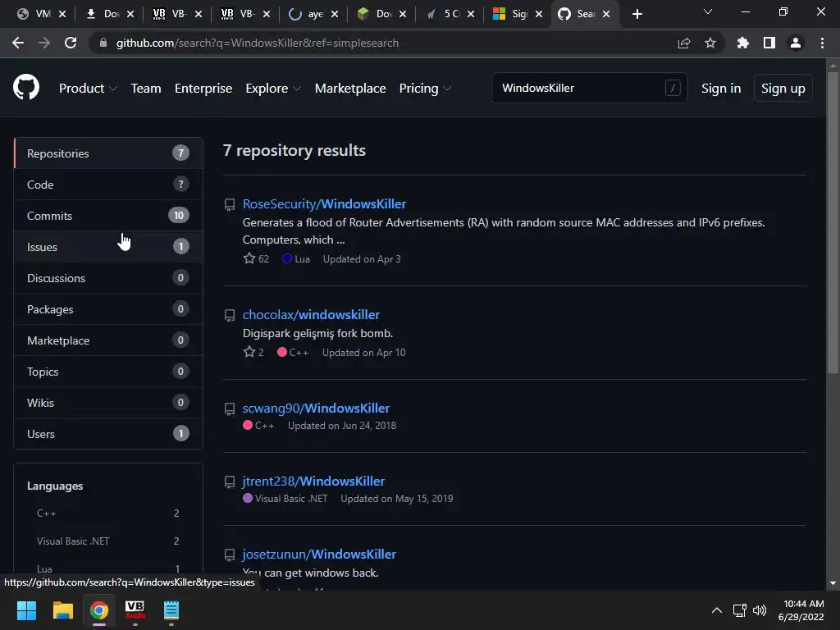
Task: Open the GitHub home logo
Action: 26,88
